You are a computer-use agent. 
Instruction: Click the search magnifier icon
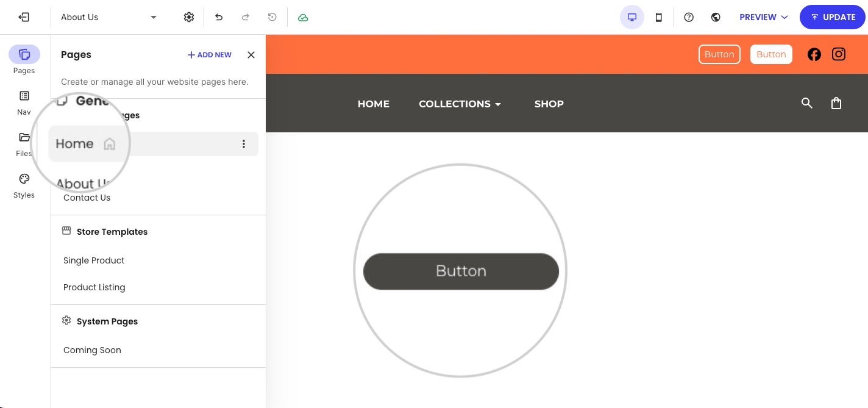click(x=807, y=103)
